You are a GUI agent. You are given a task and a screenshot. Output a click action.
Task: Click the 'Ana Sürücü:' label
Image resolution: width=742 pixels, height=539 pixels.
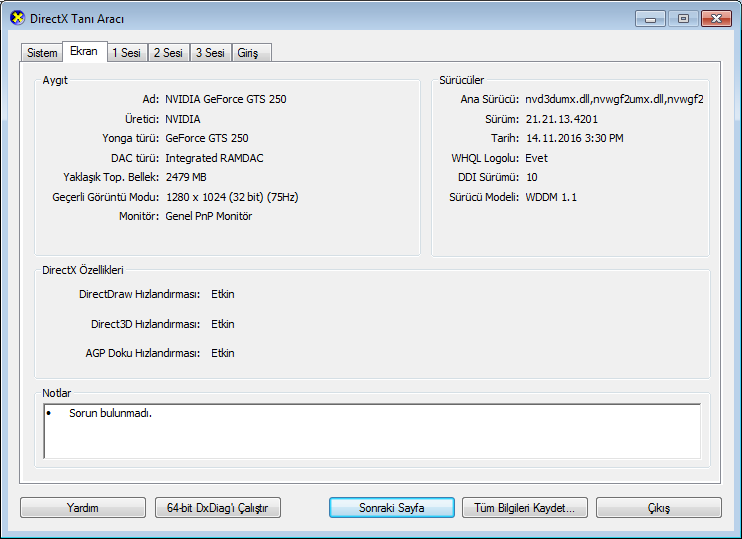[490, 99]
